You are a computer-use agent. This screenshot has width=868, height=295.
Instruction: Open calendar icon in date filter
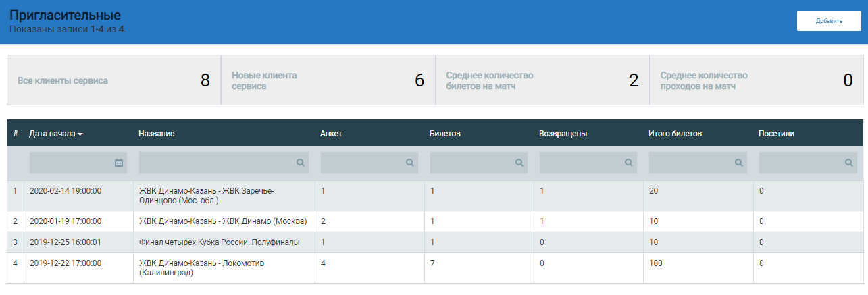[x=119, y=163]
